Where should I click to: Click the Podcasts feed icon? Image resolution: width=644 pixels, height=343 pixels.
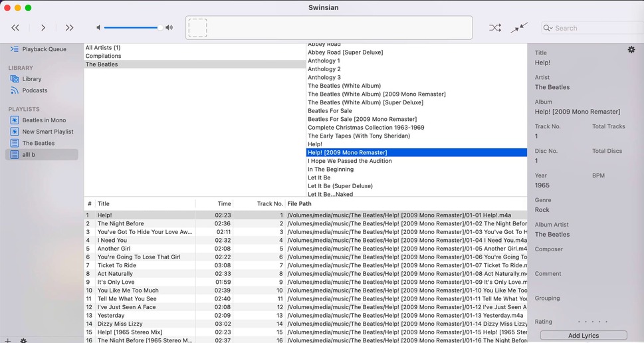15,90
